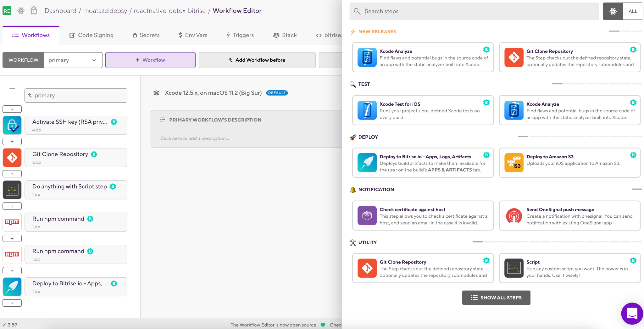Click verified badge on Deploy to Amazon S3

tap(633, 155)
